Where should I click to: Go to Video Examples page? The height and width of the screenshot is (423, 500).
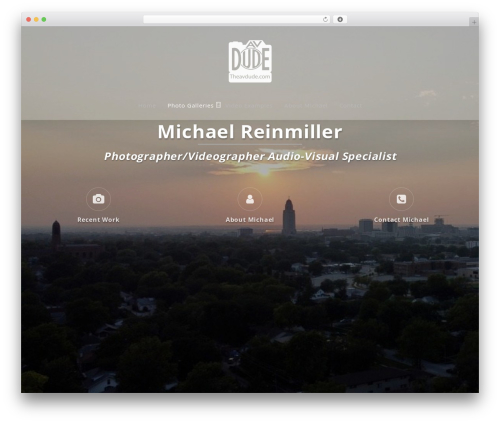pyautogui.click(x=249, y=106)
